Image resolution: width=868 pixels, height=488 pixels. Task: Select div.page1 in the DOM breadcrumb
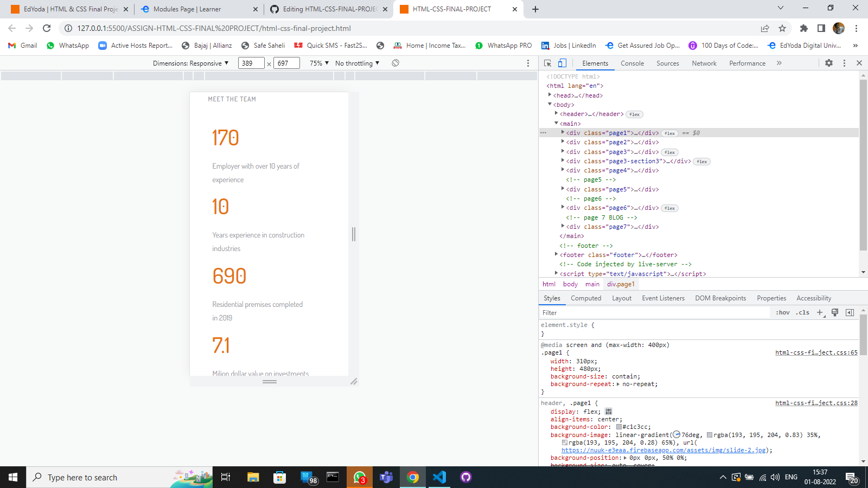621,284
